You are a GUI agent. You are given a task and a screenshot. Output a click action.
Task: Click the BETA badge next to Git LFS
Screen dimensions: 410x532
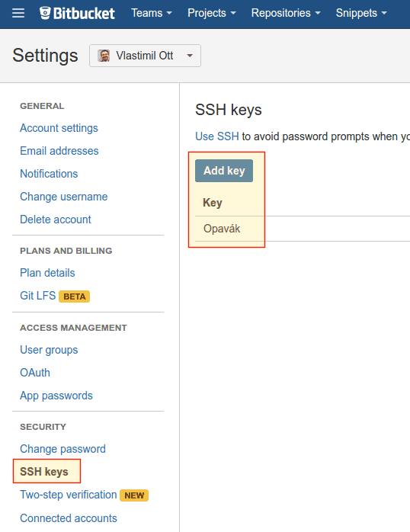[74, 296]
